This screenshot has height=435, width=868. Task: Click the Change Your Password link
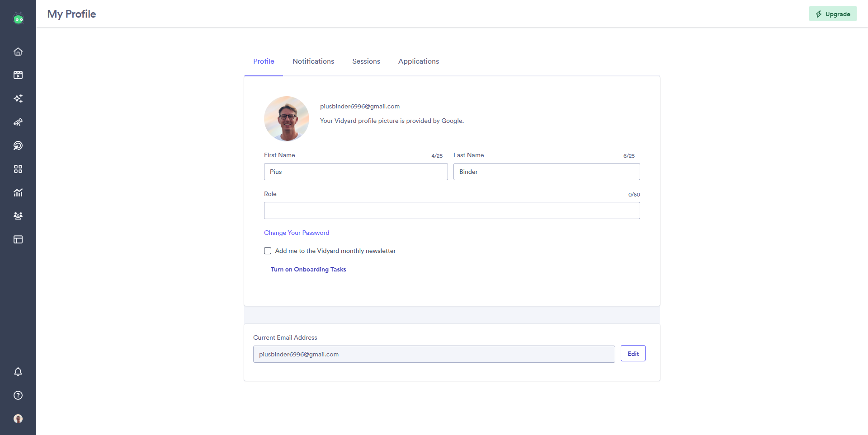297,233
